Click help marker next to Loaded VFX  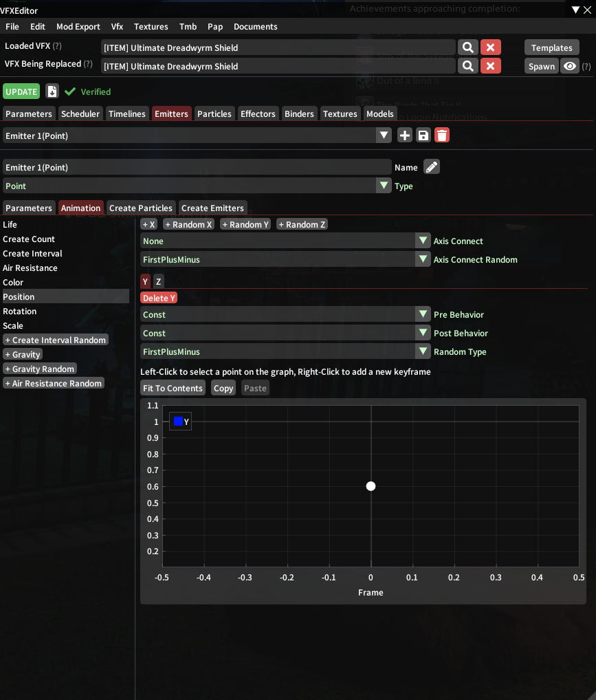56,45
